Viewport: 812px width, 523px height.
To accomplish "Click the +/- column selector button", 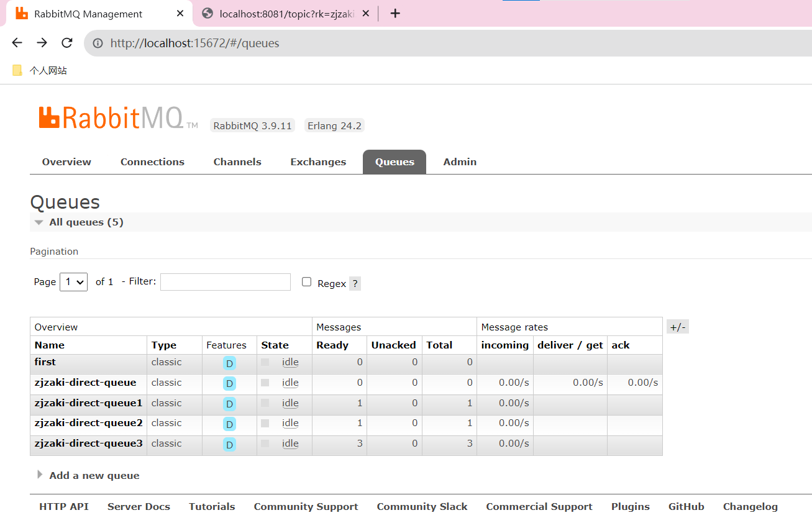I will (x=678, y=327).
